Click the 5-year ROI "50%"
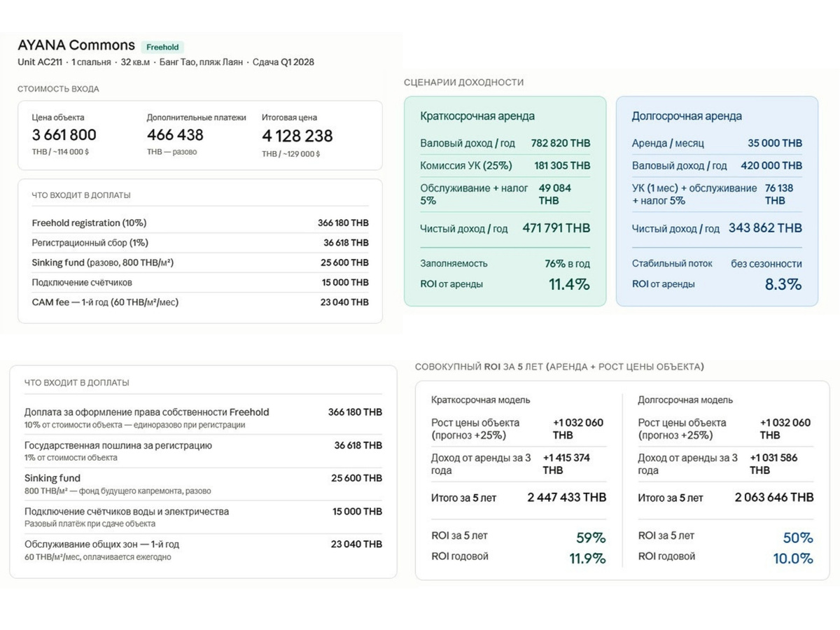 point(798,538)
